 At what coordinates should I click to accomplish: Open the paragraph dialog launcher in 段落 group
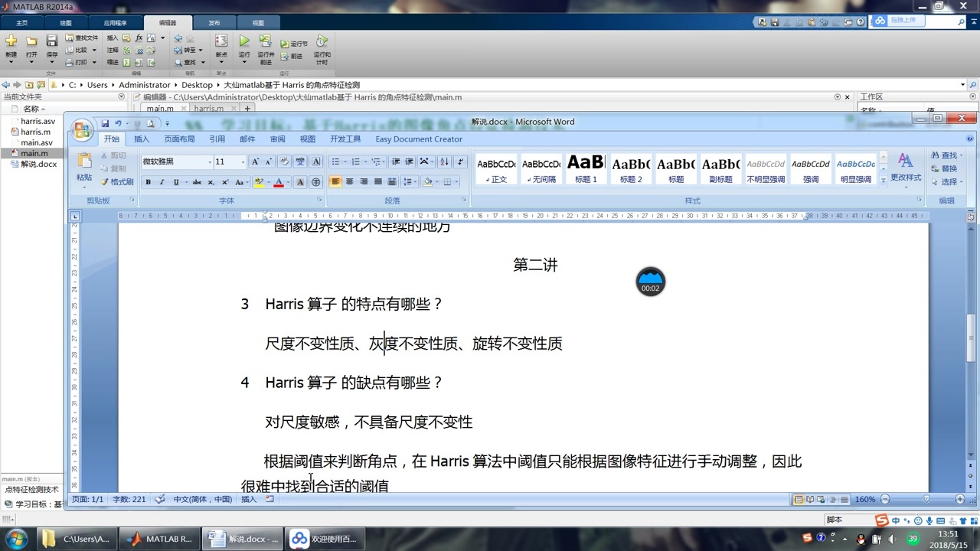pos(464,200)
